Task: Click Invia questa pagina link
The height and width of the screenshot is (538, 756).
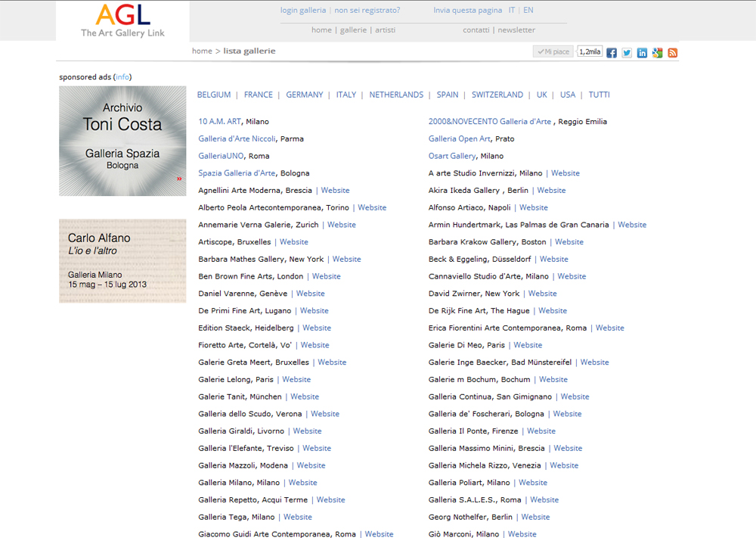Action: (467, 10)
